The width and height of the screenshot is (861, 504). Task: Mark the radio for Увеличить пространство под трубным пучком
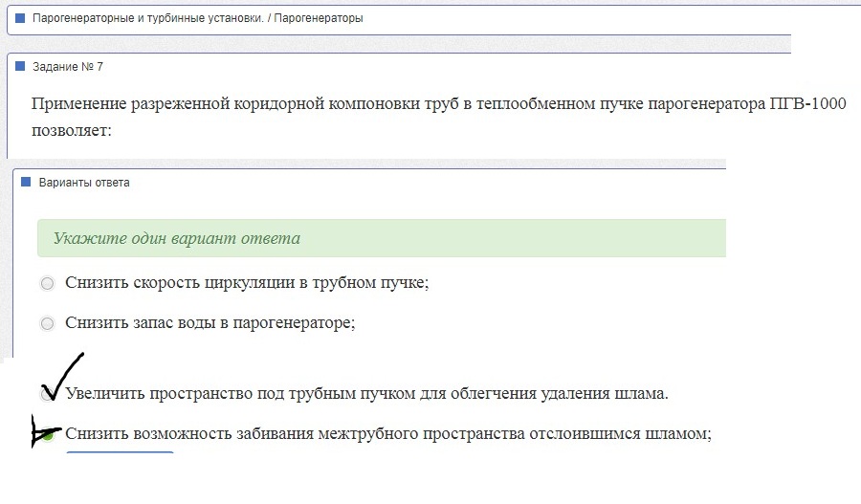tap(47, 394)
